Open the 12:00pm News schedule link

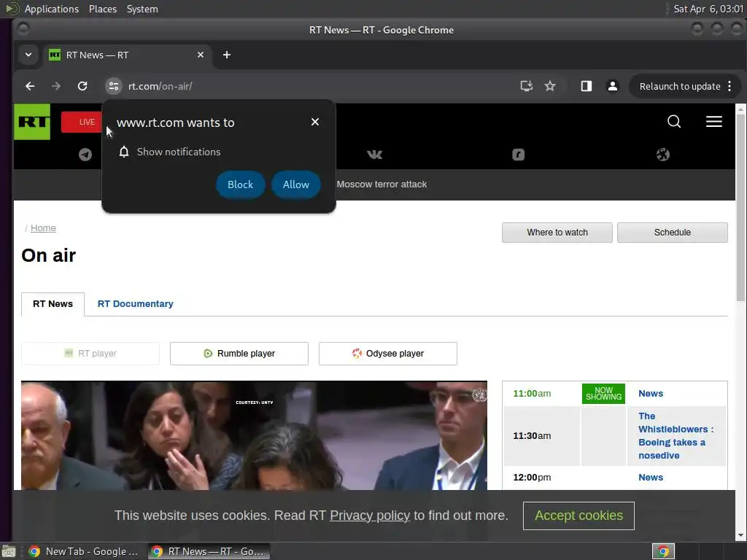tap(651, 477)
